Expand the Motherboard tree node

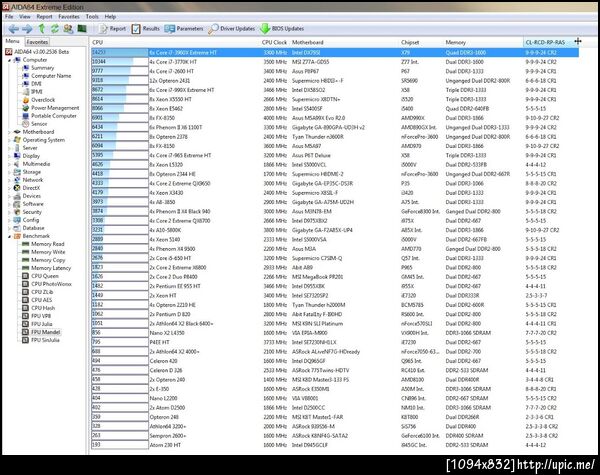coord(10,132)
